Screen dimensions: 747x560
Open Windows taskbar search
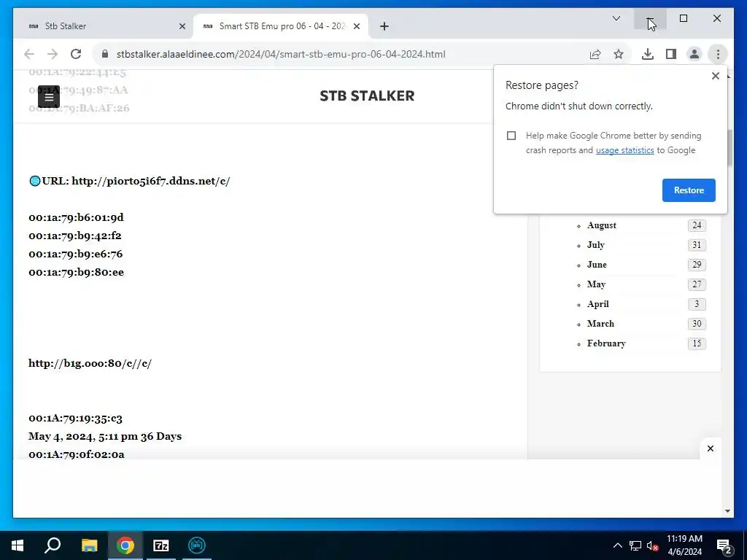[x=53, y=545]
